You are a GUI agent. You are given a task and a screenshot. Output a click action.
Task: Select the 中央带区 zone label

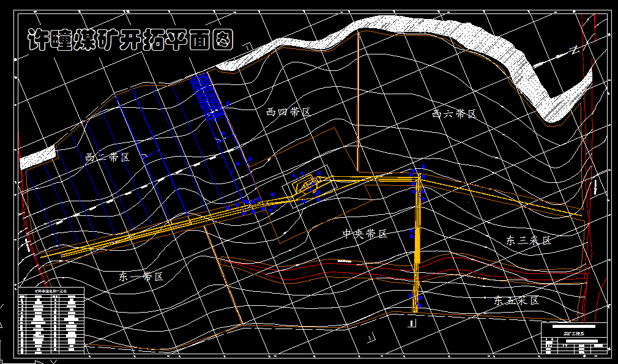click(365, 234)
